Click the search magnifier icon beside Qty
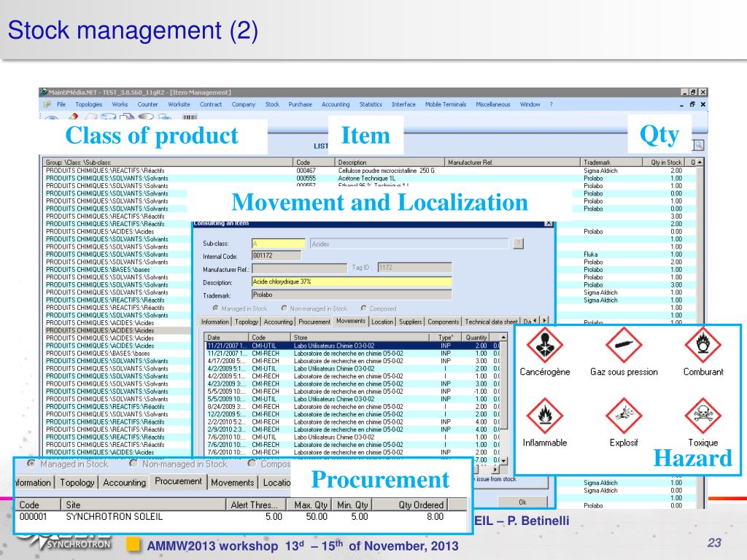The height and width of the screenshot is (560, 747). click(x=698, y=145)
